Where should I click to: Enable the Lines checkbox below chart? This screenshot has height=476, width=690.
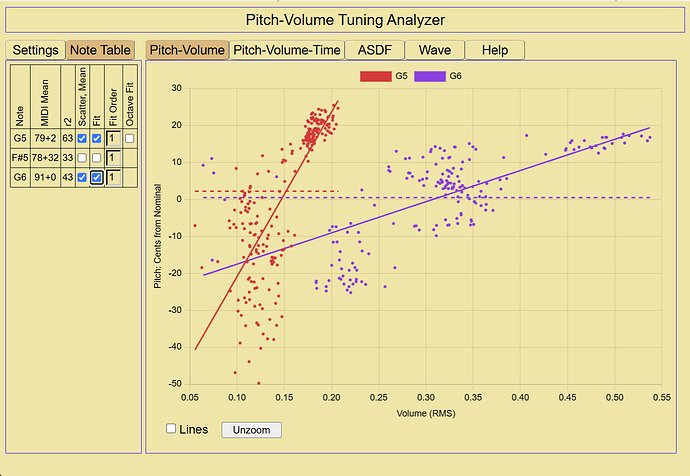coord(171,428)
